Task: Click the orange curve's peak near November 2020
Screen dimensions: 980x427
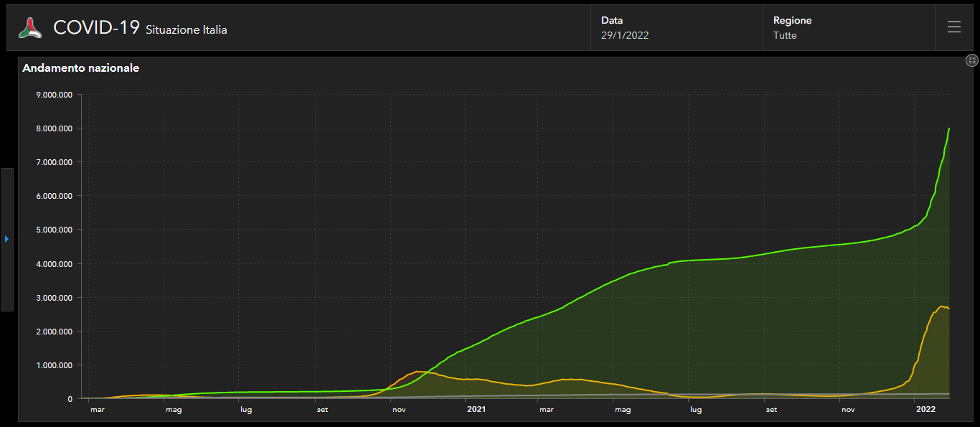Action: pyautogui.click(x=416, y=372)
